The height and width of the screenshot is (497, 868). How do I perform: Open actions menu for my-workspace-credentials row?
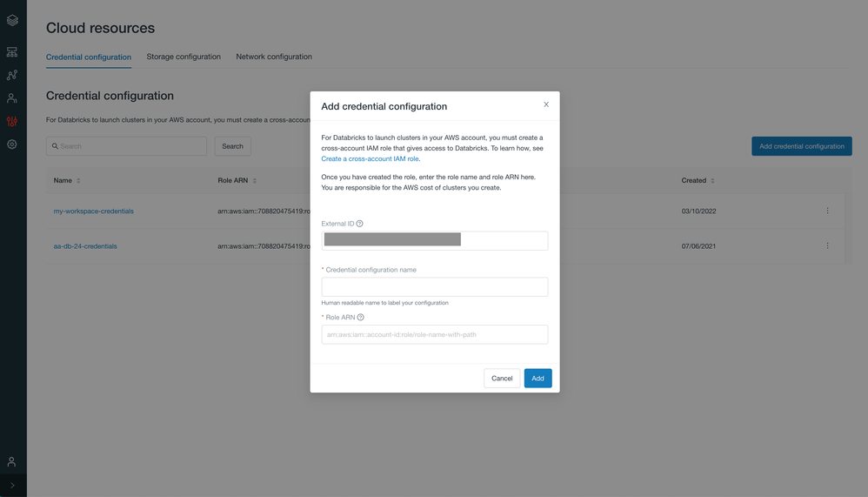pos(827,211)
